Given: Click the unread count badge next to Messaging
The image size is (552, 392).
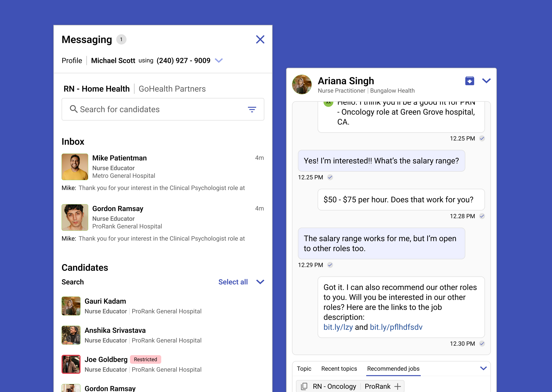Looking at the screenshot, I should point(121,40).
